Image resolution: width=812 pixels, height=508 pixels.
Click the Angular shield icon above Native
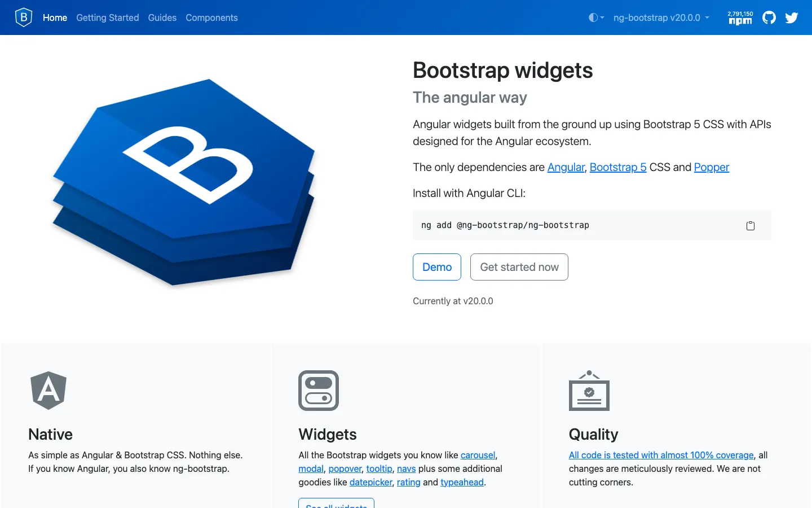click(48, 391)
